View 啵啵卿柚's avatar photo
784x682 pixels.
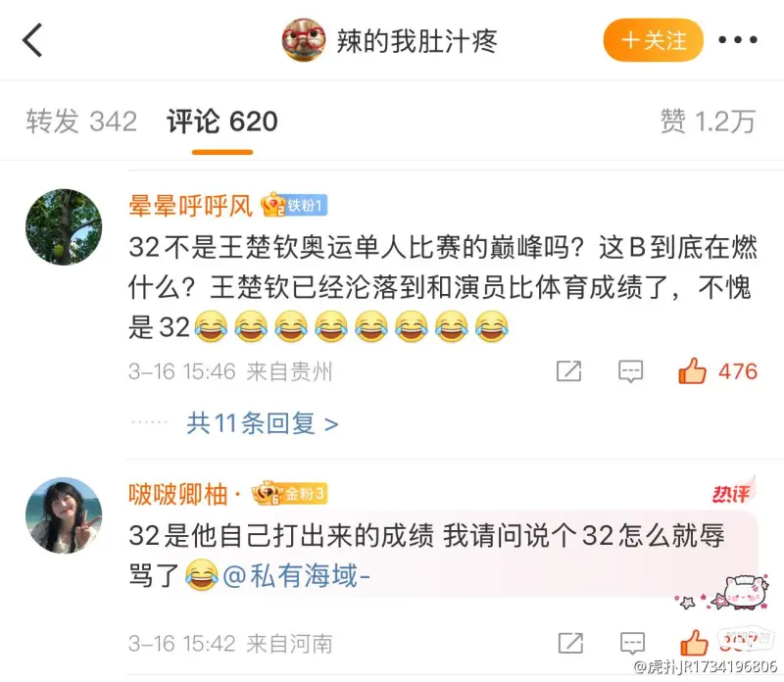click(x=64, y=515)
